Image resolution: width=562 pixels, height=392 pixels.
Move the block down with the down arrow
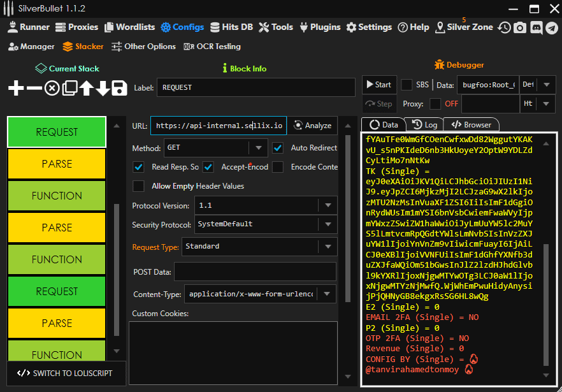tap(103, 88)
